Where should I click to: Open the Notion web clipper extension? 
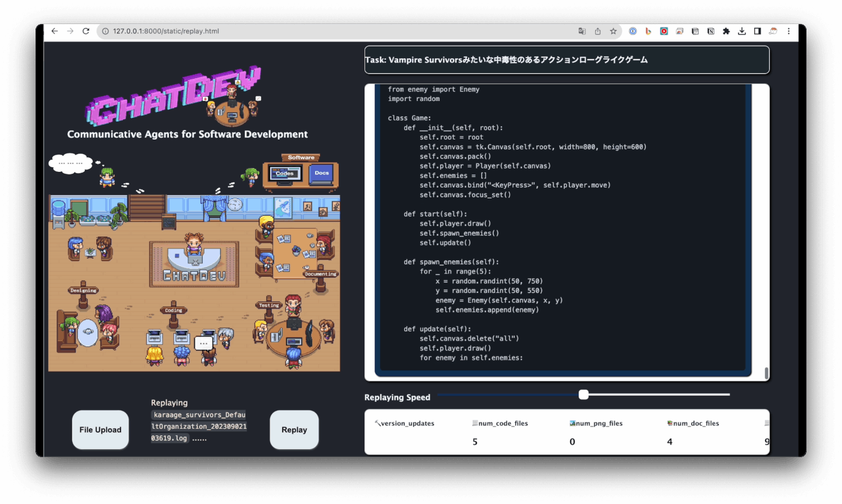coord(711,31)
